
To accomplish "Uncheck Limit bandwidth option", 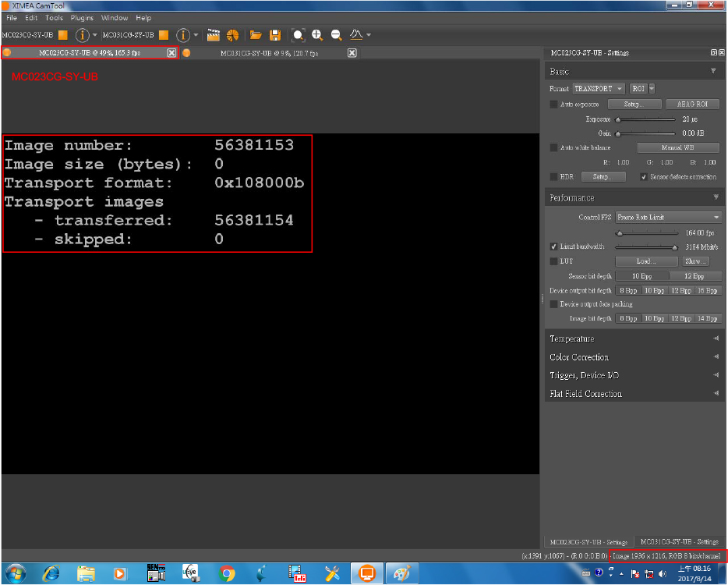I will [x=554, y=246].
